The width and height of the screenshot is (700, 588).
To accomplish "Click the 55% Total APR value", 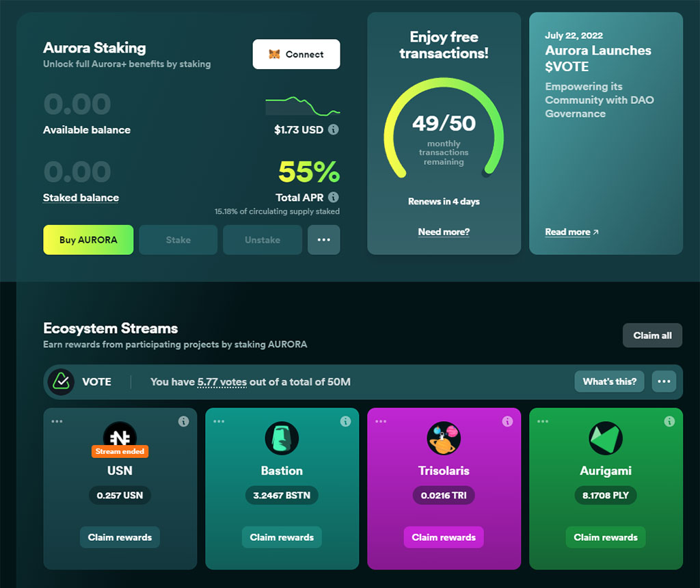I will 309,172.
